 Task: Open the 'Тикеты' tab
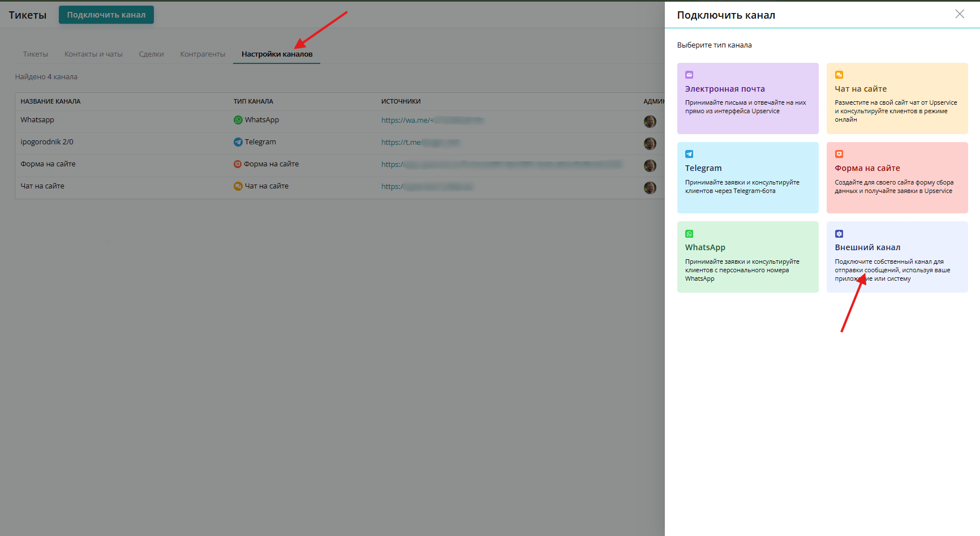coord(36,54)
